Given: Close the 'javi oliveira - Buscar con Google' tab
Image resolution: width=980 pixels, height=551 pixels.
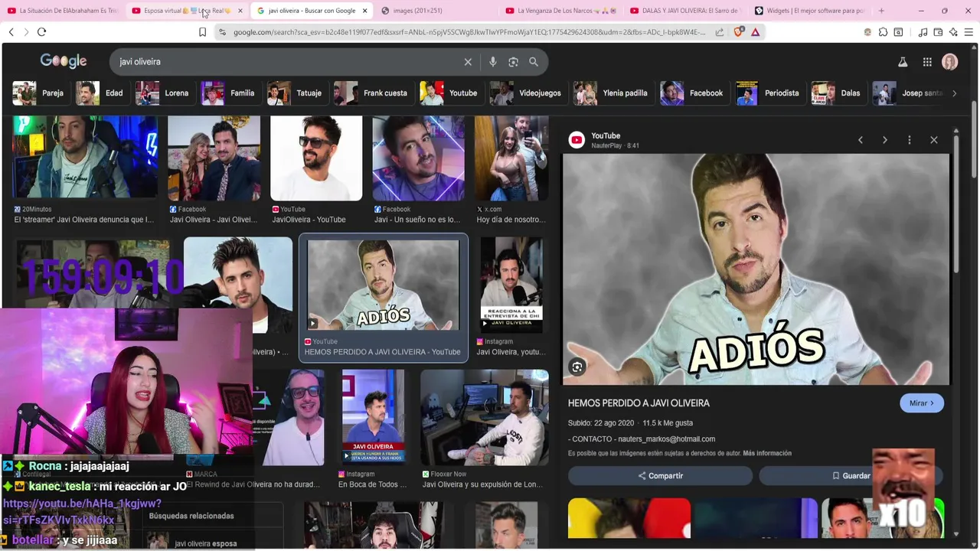Looking at the screenshot, I should (364, 11).
